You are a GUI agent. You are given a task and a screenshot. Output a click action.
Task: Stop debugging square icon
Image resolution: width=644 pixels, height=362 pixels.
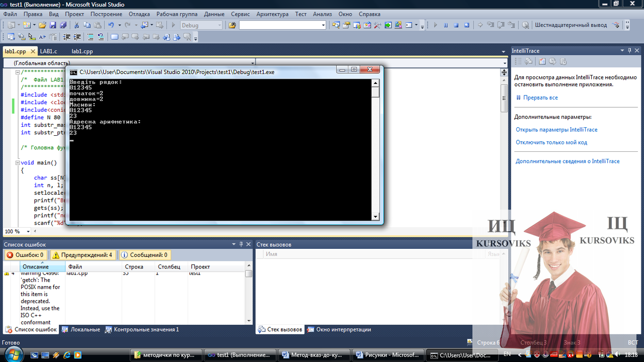click(456, 25)
